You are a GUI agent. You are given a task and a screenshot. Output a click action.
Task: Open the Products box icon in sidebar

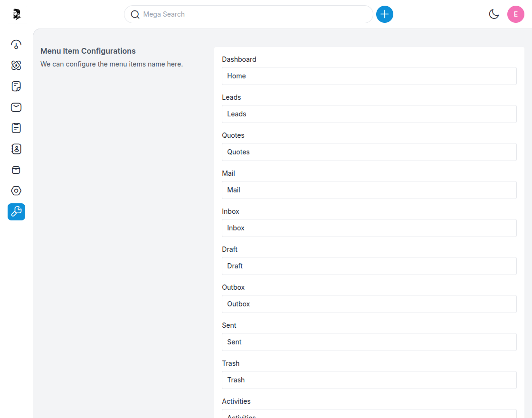16,170
